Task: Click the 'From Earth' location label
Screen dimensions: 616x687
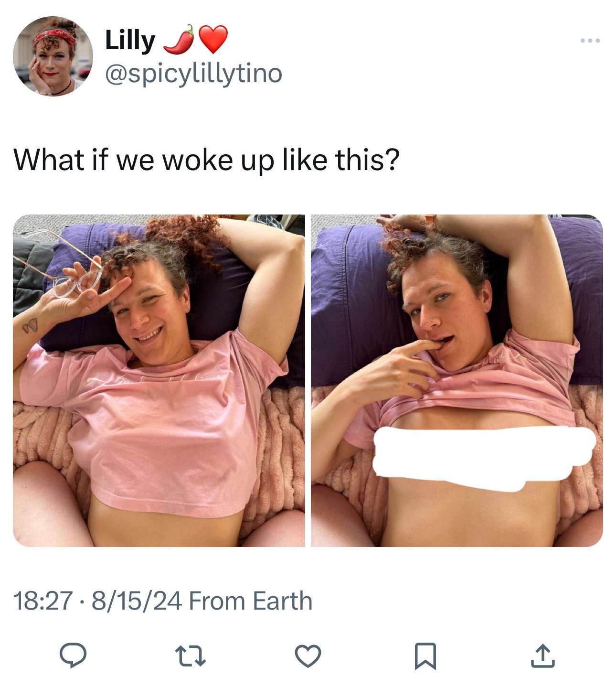Action: [x=251, y=601]
